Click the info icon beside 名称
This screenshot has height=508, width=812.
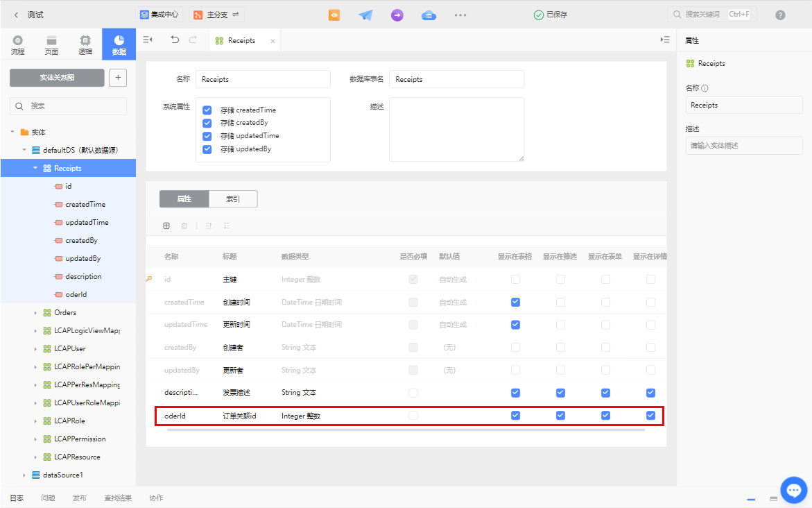(705, 88)
